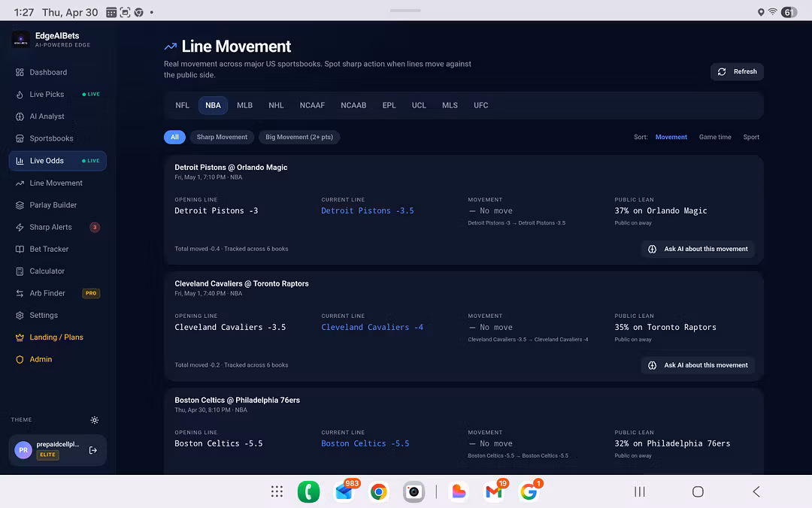Image resolution: width=812 pixels, height=508 pixels.
Task: Open Line Movement trend icon in sidebar
Action: (x=20, y=183)
